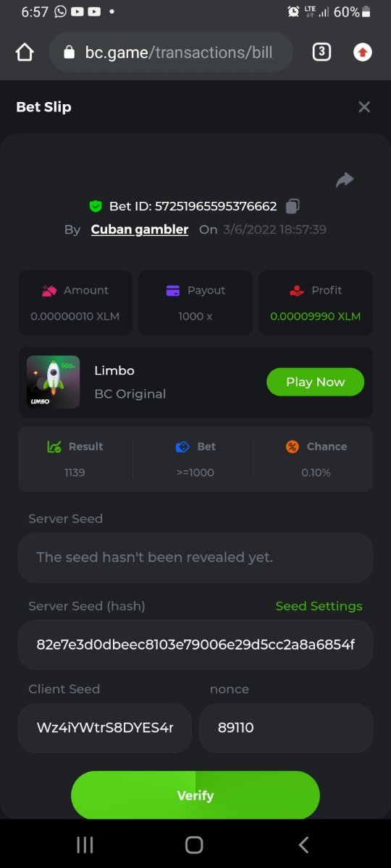Tap the Android back navigation arrow
391x868 pixels.
click(x=304, y=844)
